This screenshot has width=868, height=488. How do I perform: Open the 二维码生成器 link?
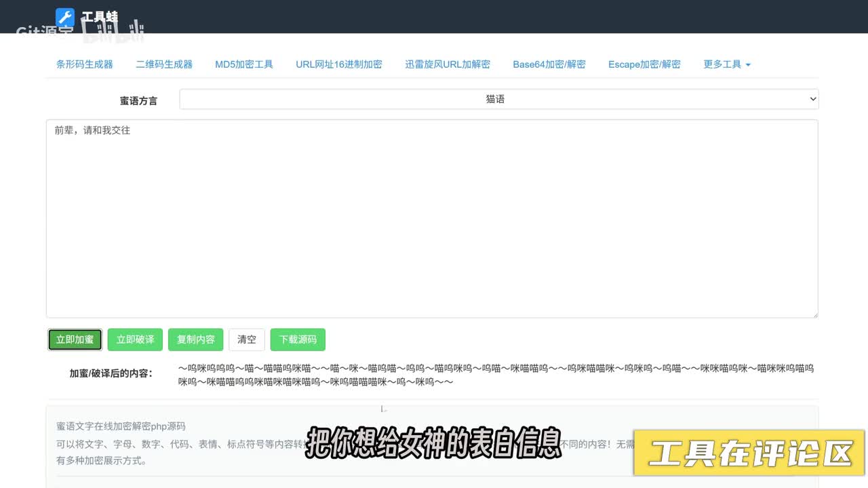164,64
